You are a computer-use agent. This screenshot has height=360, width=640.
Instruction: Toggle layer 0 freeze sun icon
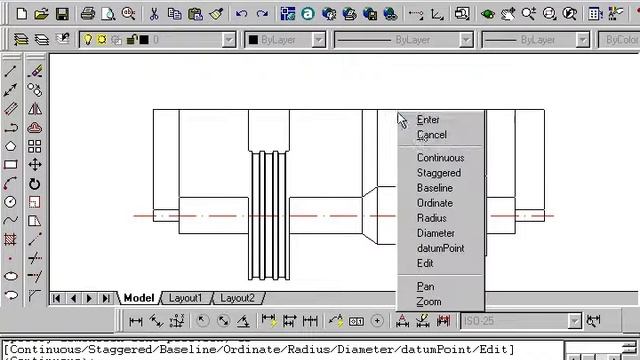click(x=102, y=40)
